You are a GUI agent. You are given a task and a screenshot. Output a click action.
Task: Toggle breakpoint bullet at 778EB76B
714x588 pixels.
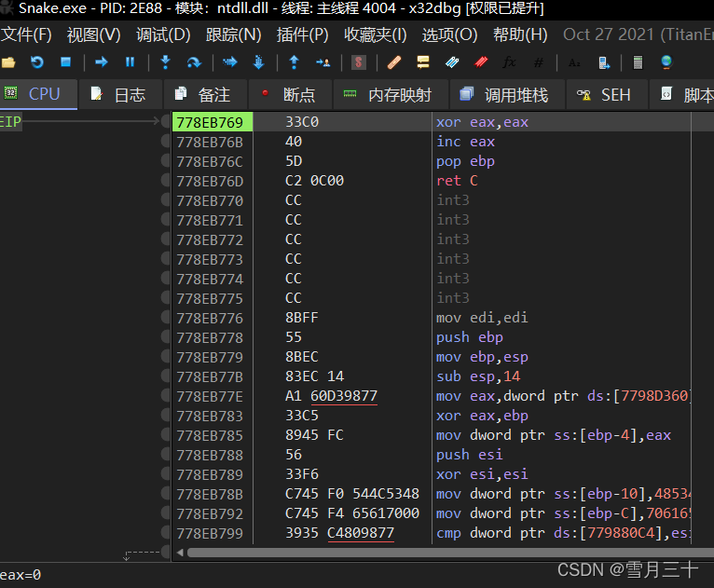point(166,141)
